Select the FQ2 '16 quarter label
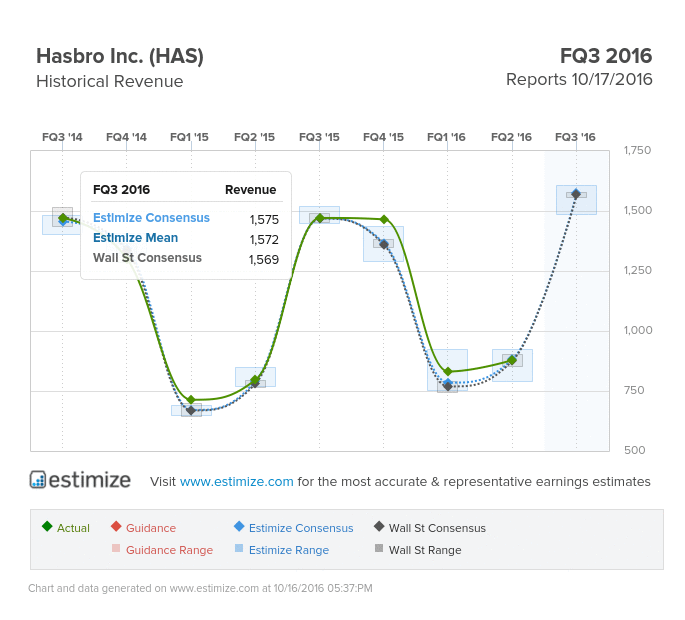The image size is (685, 620). pos(511,137)
